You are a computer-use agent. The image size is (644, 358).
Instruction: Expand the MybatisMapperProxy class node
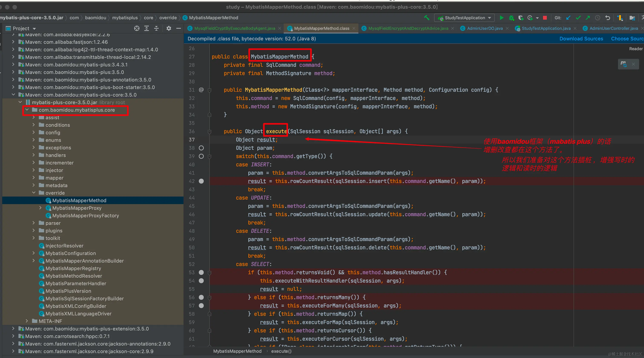click(x=40, y=208)
